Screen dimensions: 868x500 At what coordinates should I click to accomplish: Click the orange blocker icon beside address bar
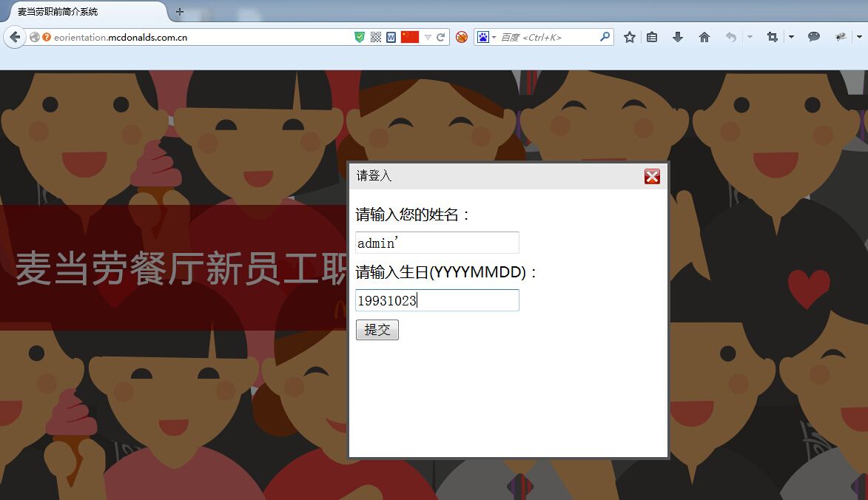point(461,37)
